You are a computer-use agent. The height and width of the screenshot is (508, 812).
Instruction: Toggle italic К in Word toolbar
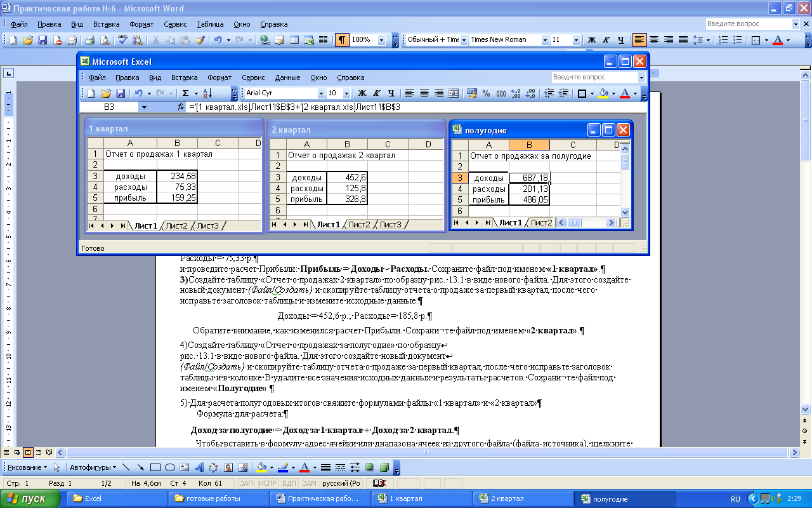point(606,39)
